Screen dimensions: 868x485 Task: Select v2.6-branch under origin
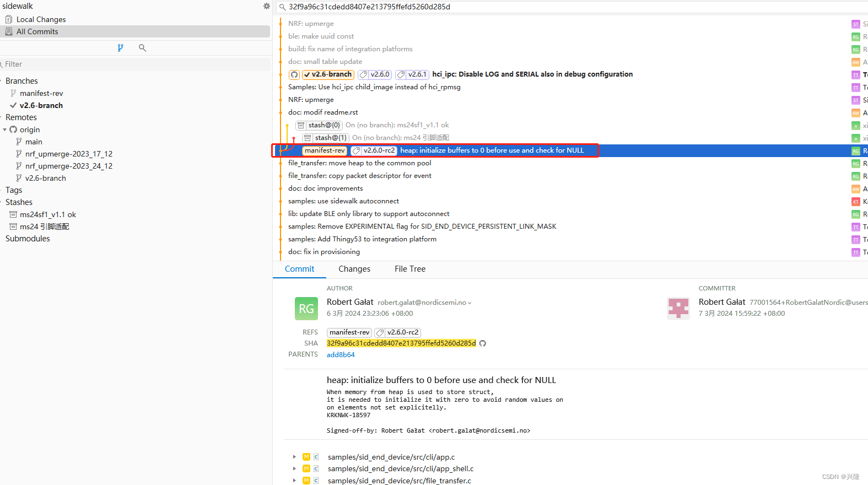pyautogui.click(x=46, y=178)
